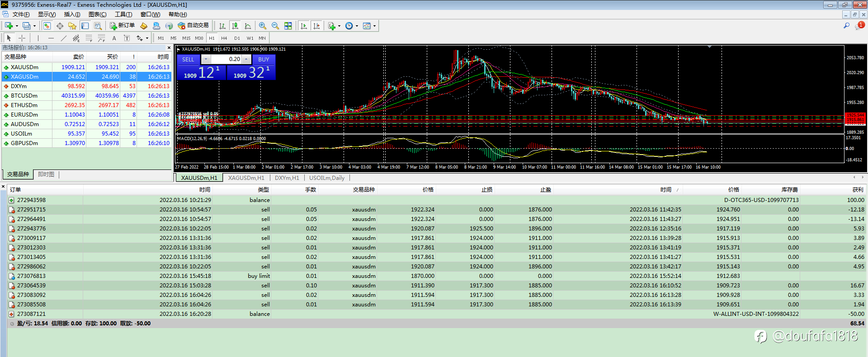
Task: Expand the Templates dropdown arrow
Action: [x=374, y=26]
